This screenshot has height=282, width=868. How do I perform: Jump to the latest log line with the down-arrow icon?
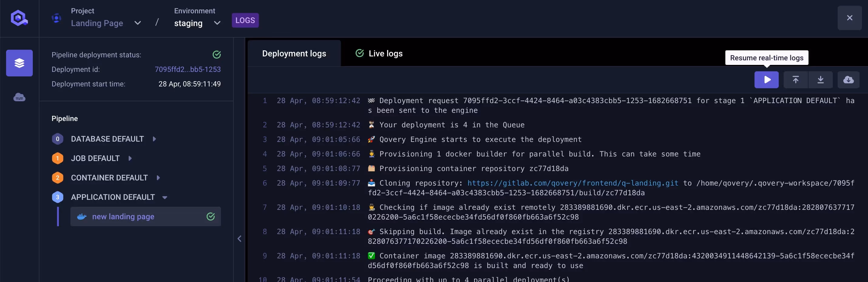click(821, 80)
